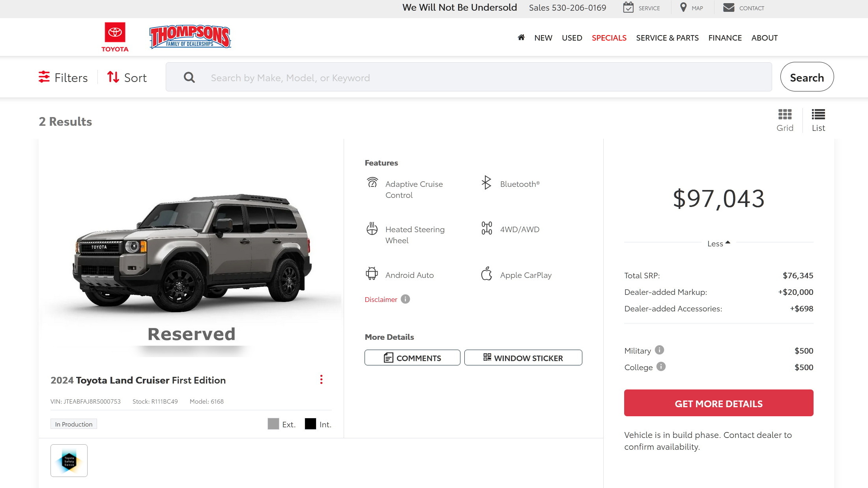Image resolution: width=868 pixels, height=488 pixels.
Task: Open vehicle three-dot options menu
Action: 321,380
